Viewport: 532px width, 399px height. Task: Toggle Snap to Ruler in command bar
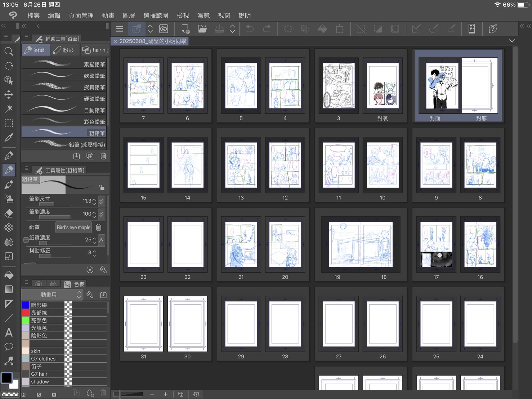click(416, 29)
